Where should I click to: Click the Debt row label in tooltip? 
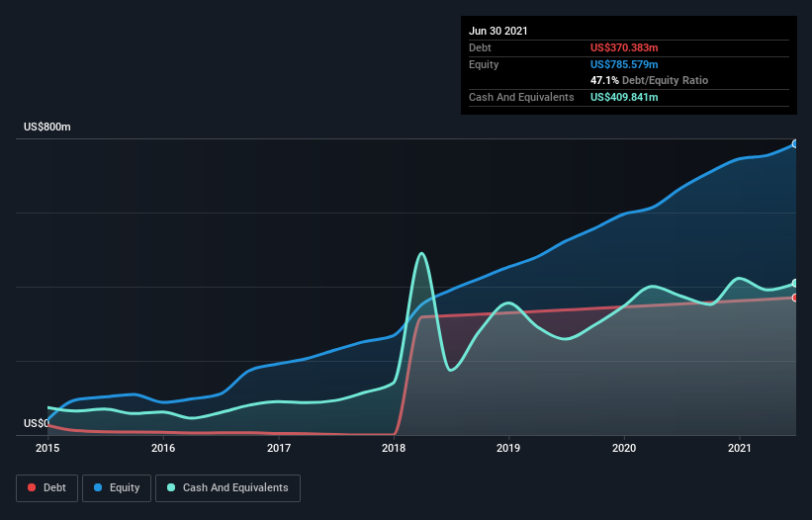point(480,47)
